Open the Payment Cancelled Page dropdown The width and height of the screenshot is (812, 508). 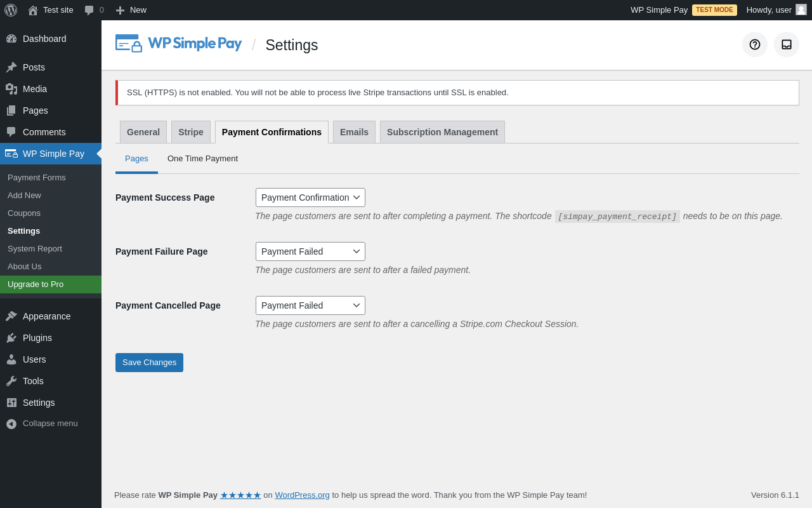(x=310, y=305)
